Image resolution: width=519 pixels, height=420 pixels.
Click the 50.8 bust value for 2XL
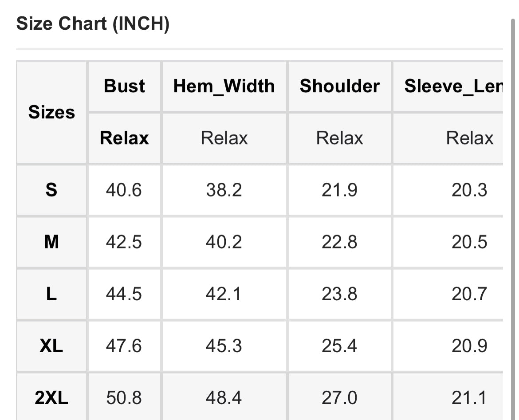pos(124,398)
